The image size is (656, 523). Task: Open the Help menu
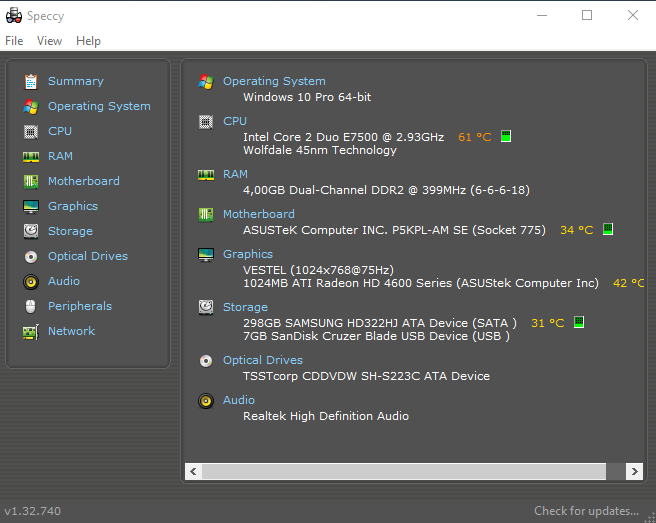88,41
